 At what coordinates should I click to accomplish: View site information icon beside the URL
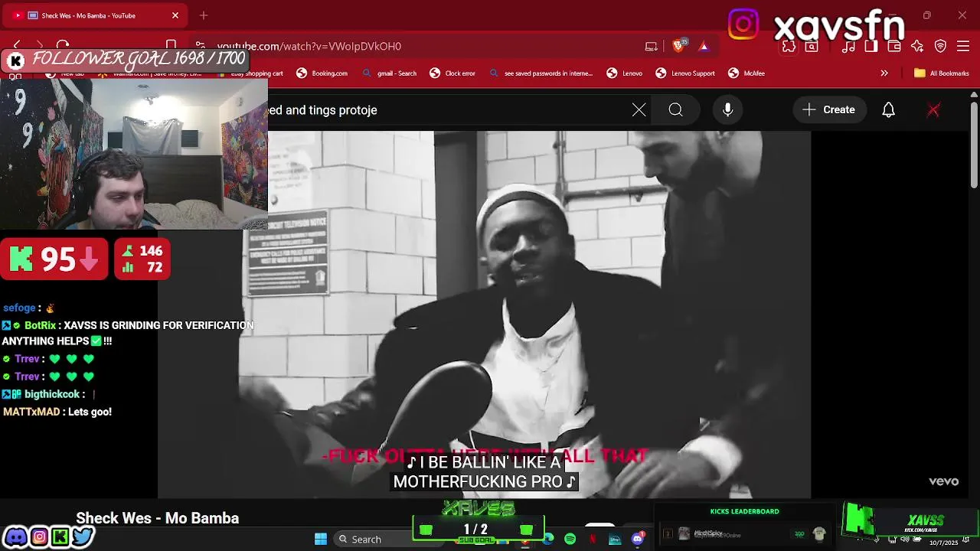tap(200, 46)
